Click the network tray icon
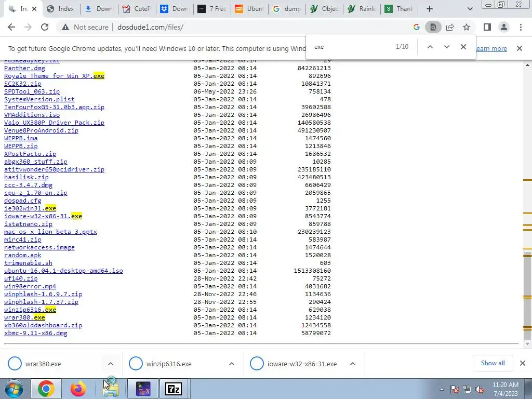The image size is (532, 399). (x=467, y=390)
